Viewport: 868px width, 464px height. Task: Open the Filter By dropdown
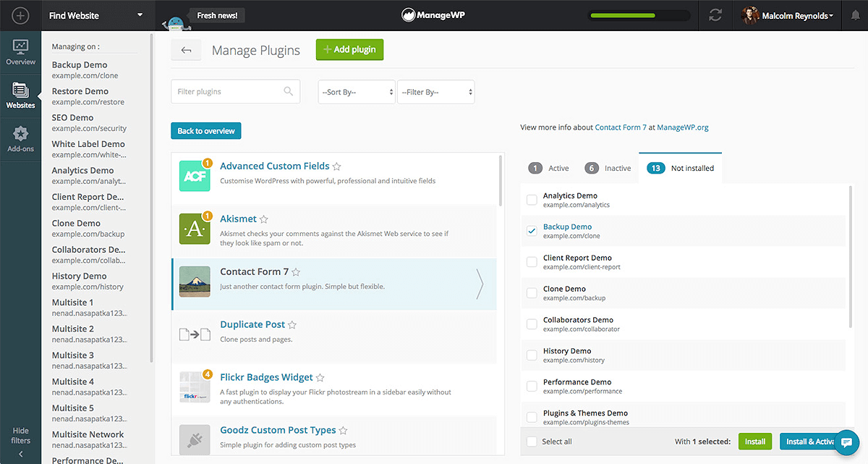click(x=436, y=92)
